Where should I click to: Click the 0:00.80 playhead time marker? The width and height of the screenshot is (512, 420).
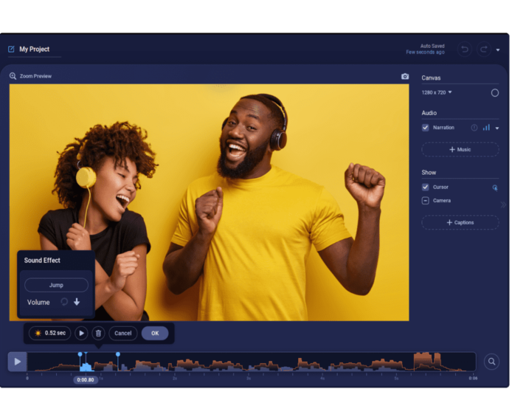86,380
